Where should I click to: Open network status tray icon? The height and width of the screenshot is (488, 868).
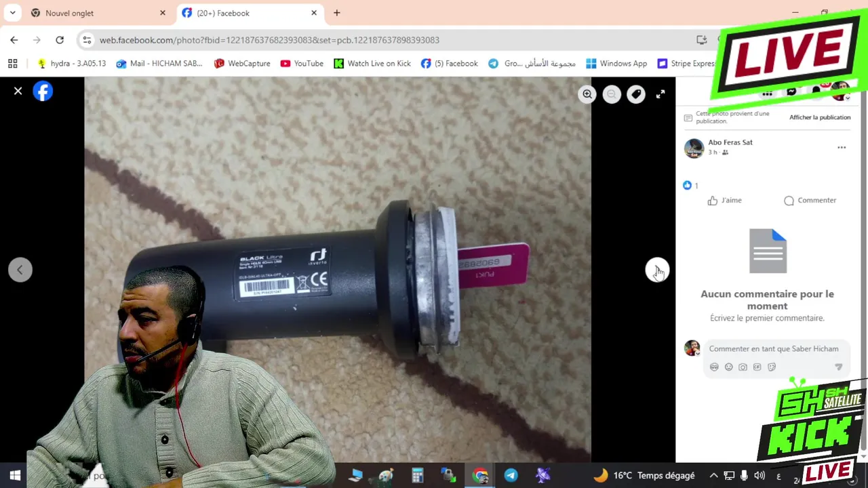point(729,475)
